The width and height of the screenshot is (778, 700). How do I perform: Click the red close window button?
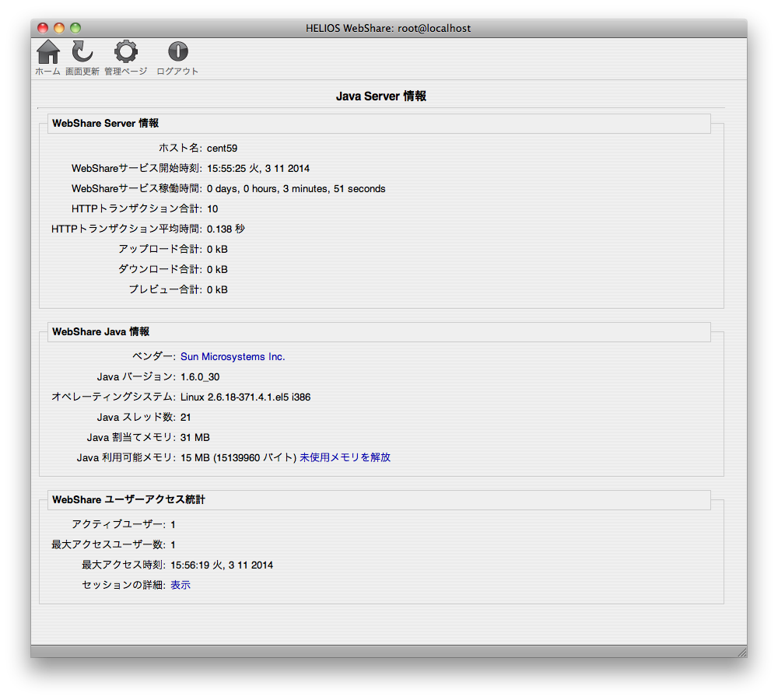click(x=43, y=28)
